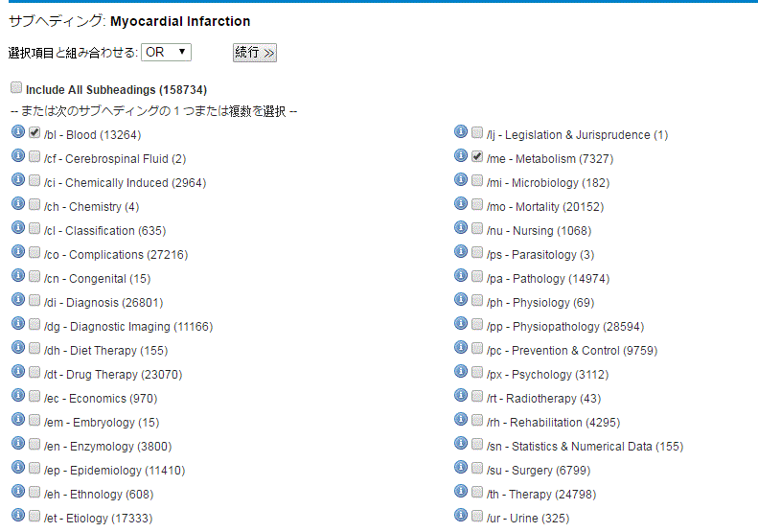
Task: Click the 続行 continue button
Action: point(254,53)
